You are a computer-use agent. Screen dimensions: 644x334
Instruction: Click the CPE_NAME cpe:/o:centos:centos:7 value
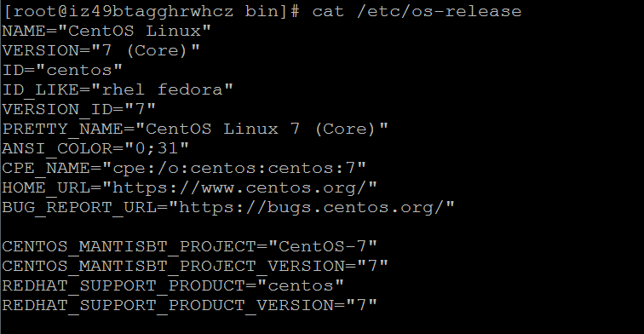pyautogui.click(x=233, y=169)
